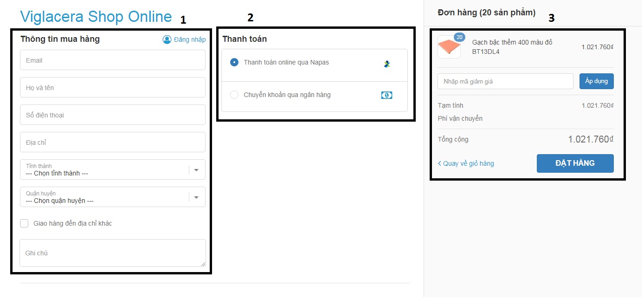This screenshot has width=644, height=299.
Task: Click the quantity badge showing 20
Action: tap(459, 37)
